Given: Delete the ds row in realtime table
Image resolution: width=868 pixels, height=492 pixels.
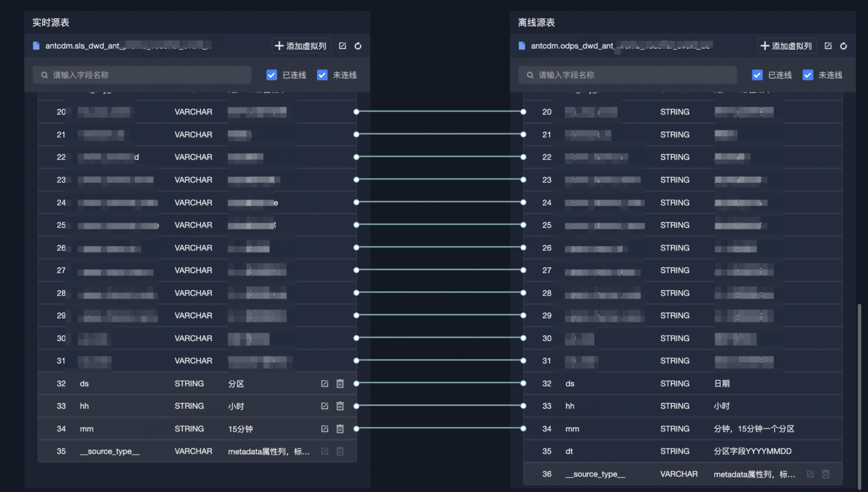Looking at the screenshot, I should 340,384.
